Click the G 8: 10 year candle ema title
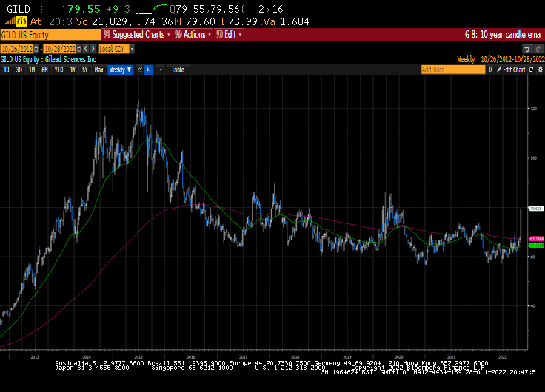 click(x=503, y=34)
